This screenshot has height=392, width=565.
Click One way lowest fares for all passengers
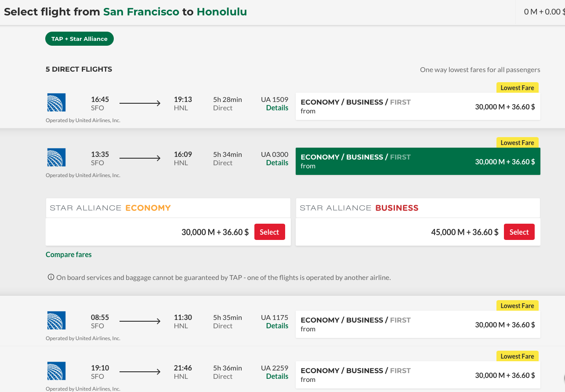(480, 69)
